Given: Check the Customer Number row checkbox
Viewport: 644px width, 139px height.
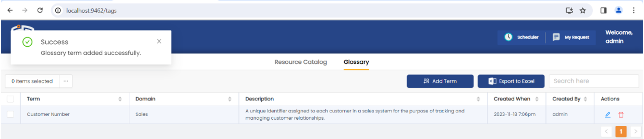Looking at the screenshot, I should 11,114.
